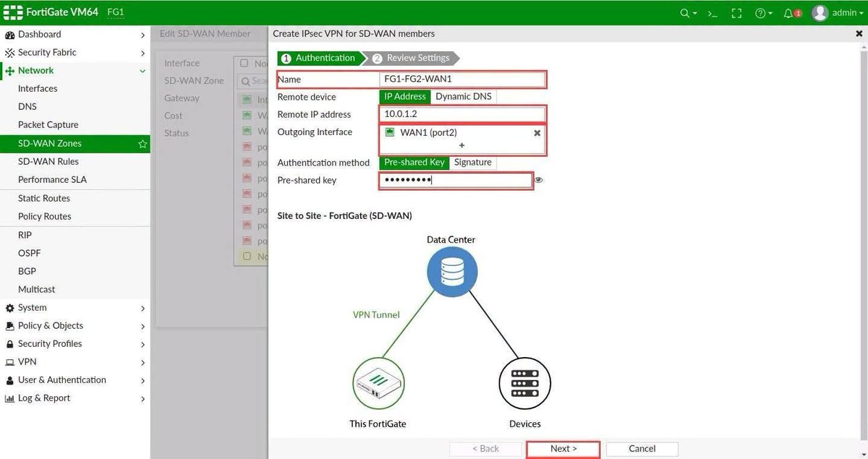Screen dimensions: 868x459
Task: Click the Pre-shared key field
Action: point(456,181)
